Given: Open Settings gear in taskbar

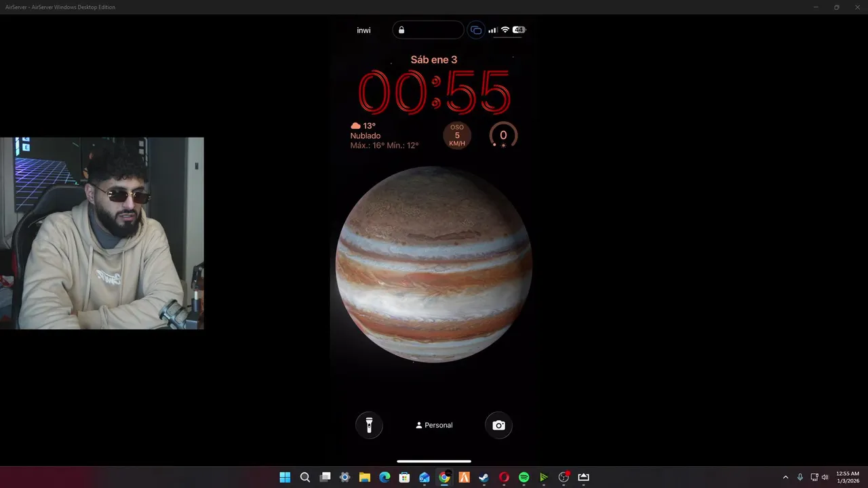Looking at the screenshot, I should pyautogui.click(x=344, y=477).
